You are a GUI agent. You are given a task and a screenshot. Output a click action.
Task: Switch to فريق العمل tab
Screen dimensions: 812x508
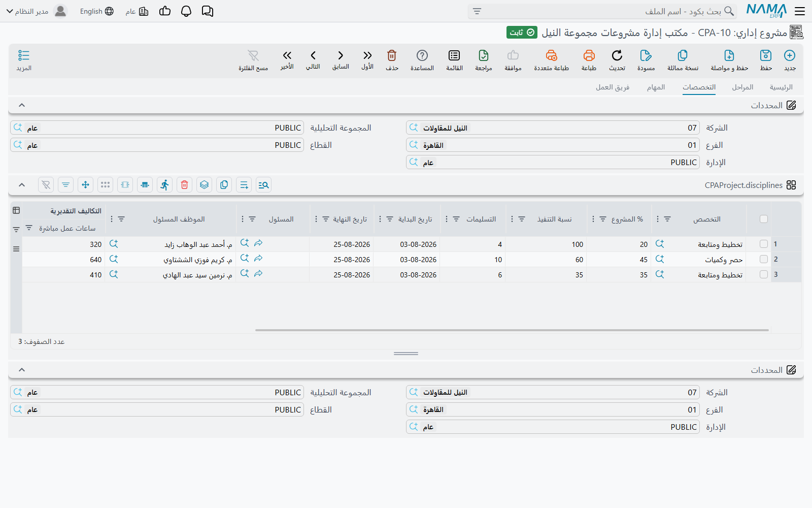point(613,87)
